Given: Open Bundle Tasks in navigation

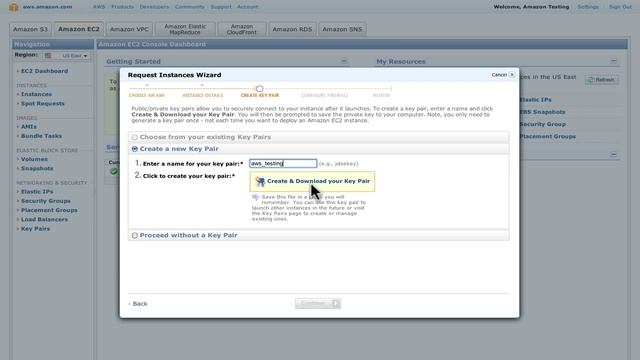Looking at the screenshot, I should tap(41, 136).
